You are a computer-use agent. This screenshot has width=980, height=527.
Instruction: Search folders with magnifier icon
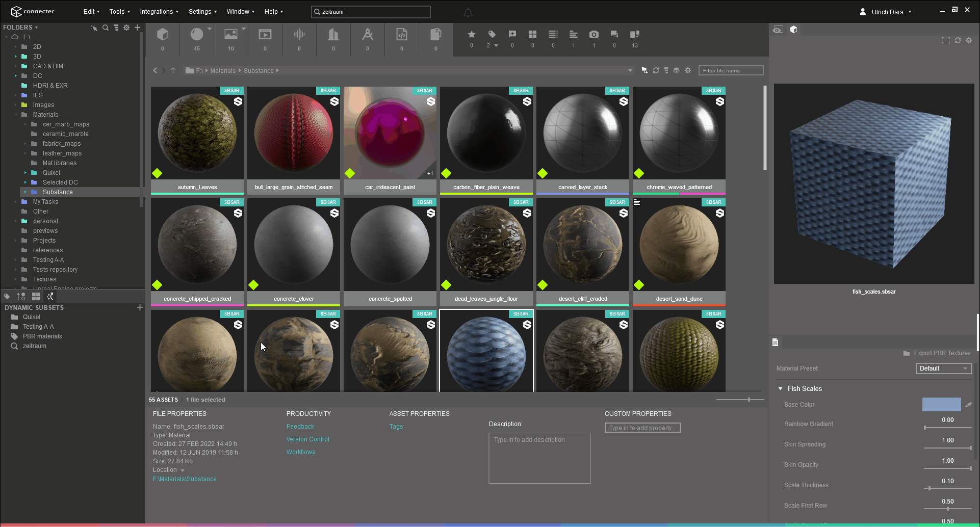[106, 28]
